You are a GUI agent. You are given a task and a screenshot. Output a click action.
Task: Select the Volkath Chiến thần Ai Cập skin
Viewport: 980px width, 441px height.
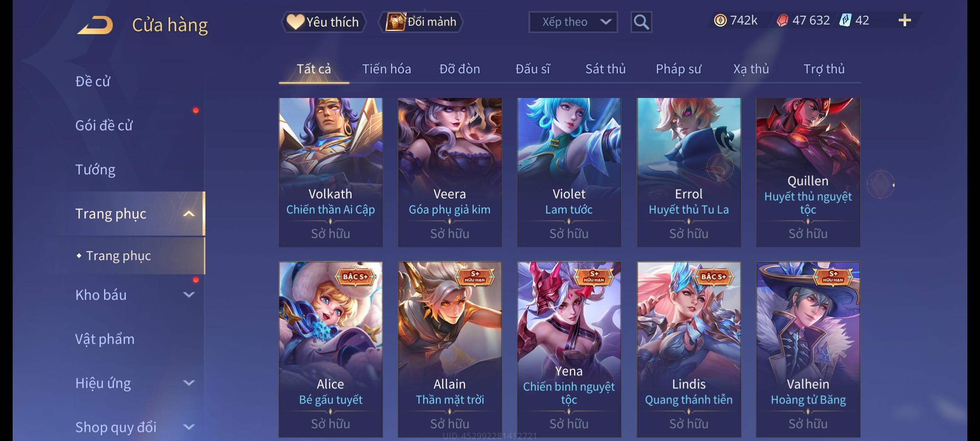(331, 172)
